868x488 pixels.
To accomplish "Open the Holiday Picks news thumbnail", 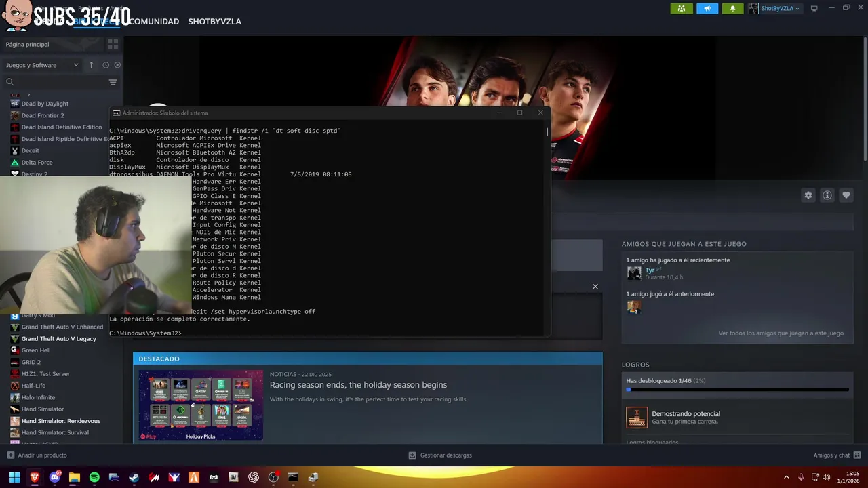I will (201, 405).
